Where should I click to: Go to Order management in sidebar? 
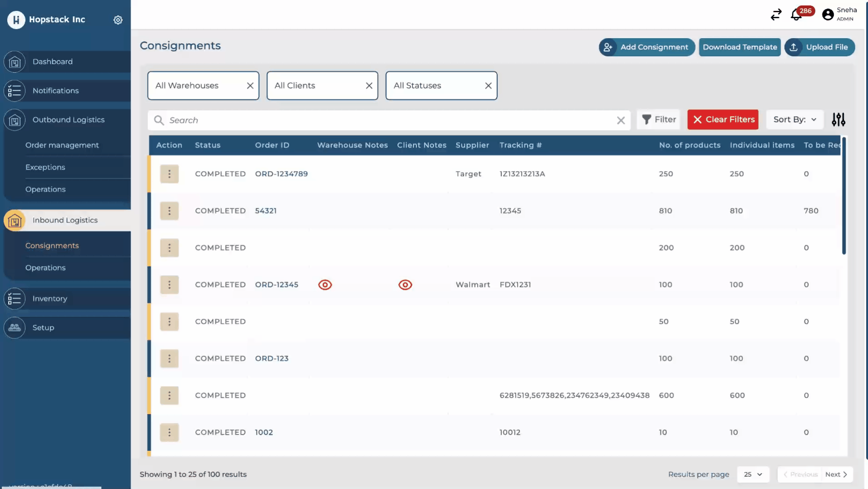click(62, 145)
